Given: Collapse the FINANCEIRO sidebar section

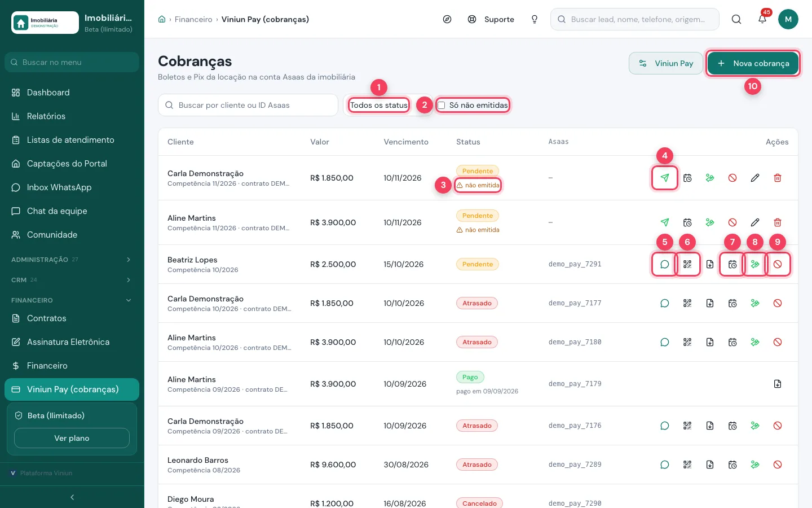Looking at the screenshot, I should tap(72, 300).
